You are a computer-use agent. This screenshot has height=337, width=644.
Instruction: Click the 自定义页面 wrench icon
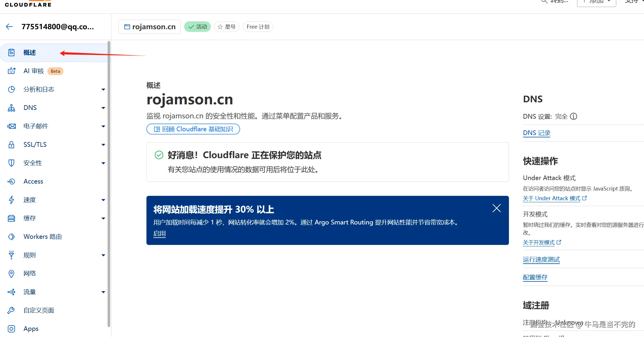point(11,310)
